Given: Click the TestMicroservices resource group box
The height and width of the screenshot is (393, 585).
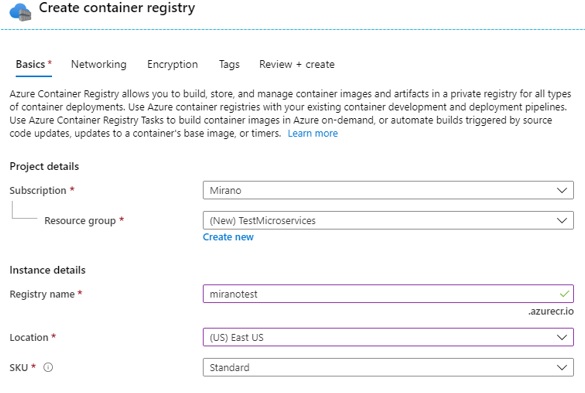Looking at the screenshot, I should coord(388,221).
